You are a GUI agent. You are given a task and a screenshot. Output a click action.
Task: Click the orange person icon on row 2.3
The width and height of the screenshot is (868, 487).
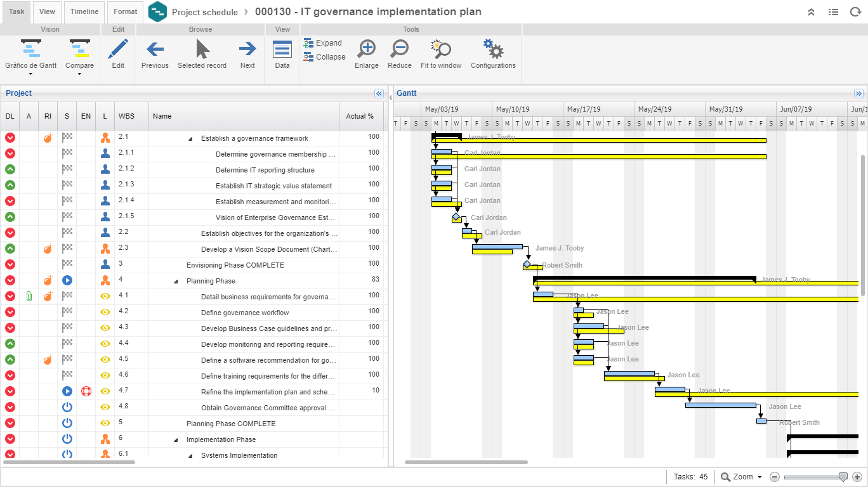click(x=105, y=249)
